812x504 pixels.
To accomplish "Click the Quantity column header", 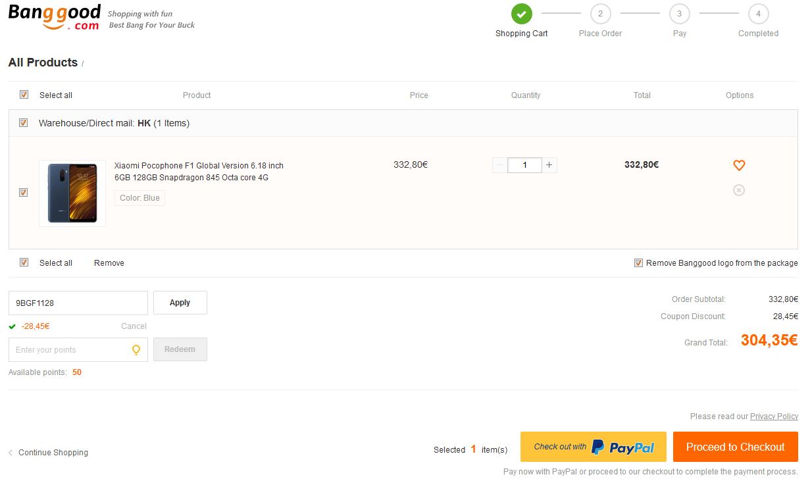I will pyautogui.click(x=526, y=95).
